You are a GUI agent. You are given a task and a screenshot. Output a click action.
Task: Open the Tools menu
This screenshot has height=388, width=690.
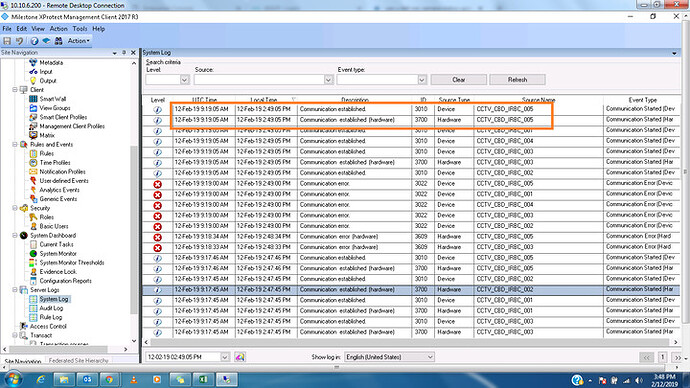(80, 29)
